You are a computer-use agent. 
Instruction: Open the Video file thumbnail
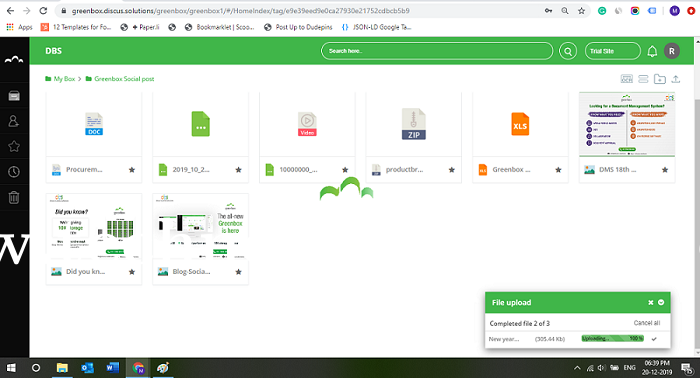click(307, 124)
